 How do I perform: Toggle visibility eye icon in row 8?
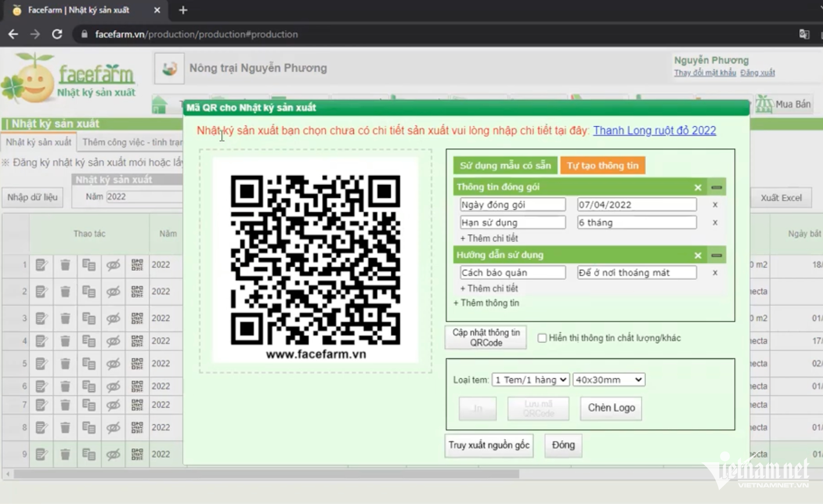[113, 428]
